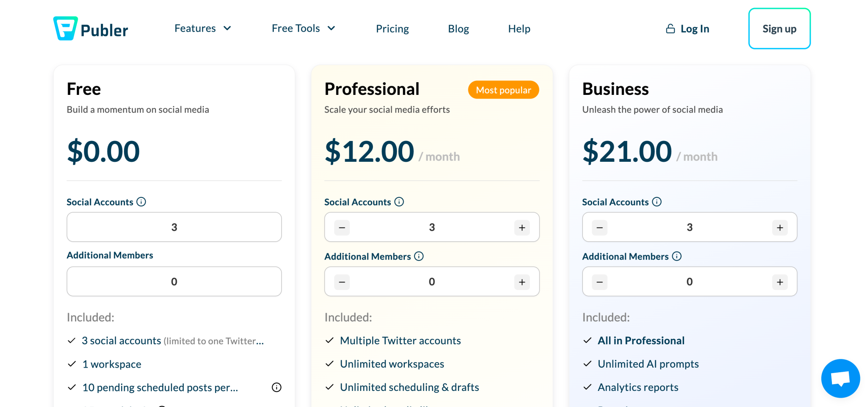Open the chat widget in the corner
Viewport: 868px width, 407px height.
tap(840, 378)
